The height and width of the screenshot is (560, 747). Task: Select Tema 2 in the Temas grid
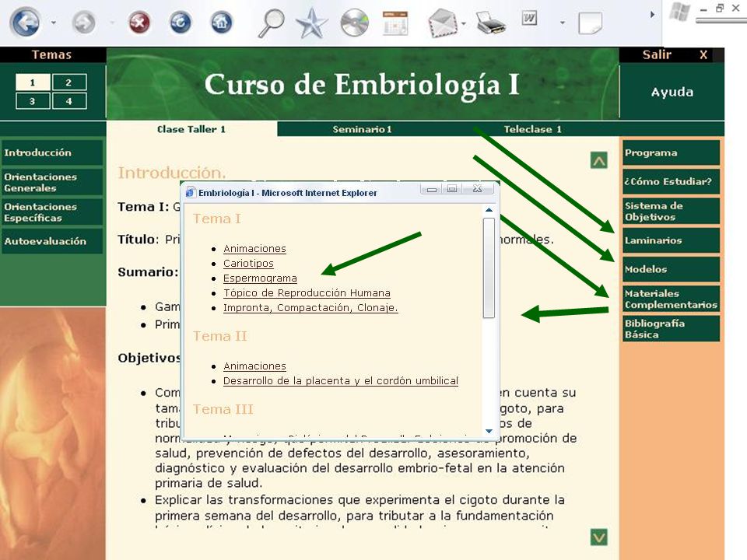(69, 82)
